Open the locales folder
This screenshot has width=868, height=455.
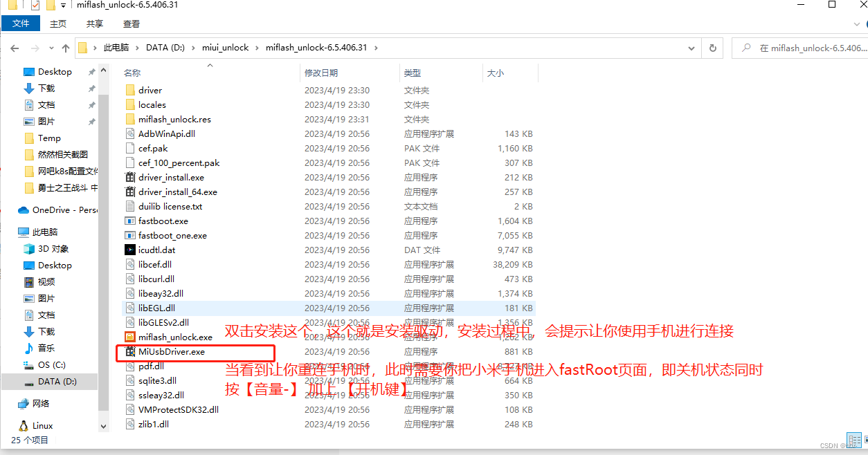(152, 104)
